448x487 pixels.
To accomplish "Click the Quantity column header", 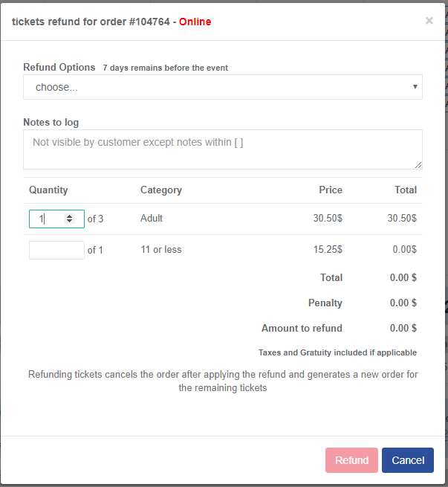I will [x=48, y=190].
